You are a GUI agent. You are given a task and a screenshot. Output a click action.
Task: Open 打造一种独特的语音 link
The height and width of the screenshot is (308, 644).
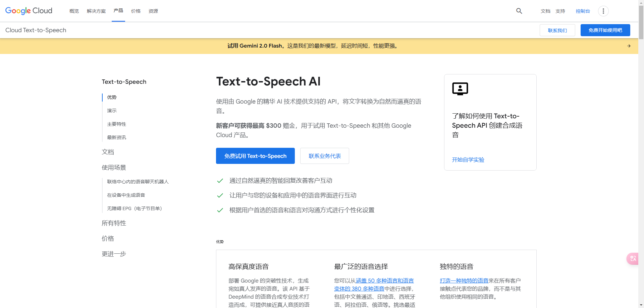click(x=464, y=281)
